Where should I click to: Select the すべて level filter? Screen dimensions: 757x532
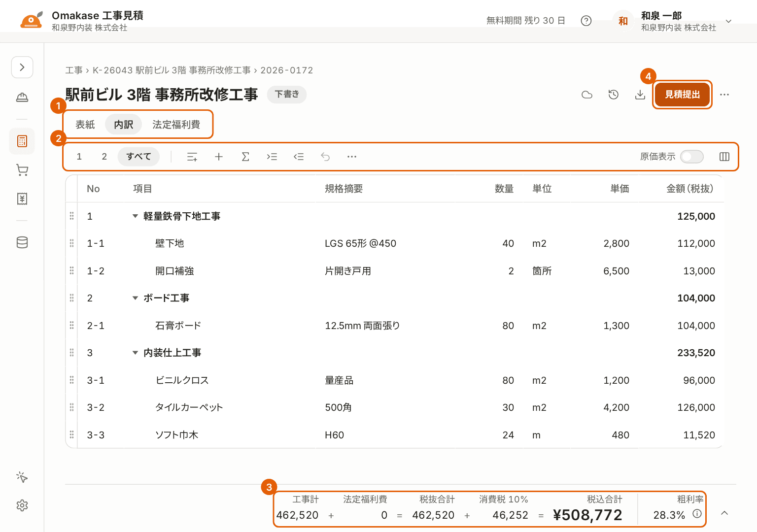[138, 157]
